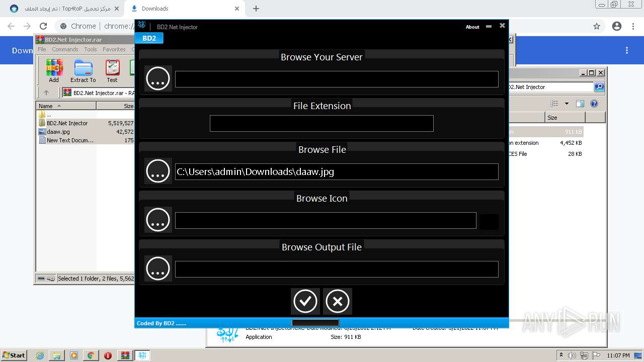Viewport: 644px width, 362px height.
Task: Click the browse button for Browse File
Action: [x=158, y=171]
